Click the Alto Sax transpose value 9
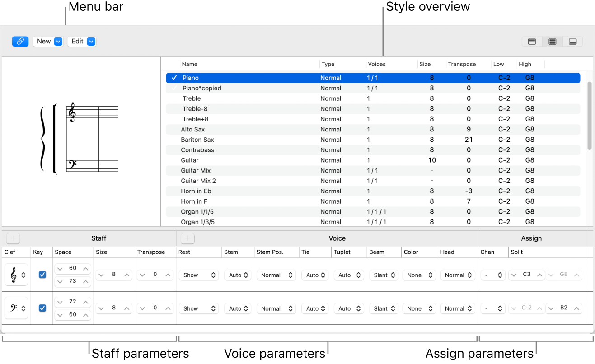 [469, 130]
